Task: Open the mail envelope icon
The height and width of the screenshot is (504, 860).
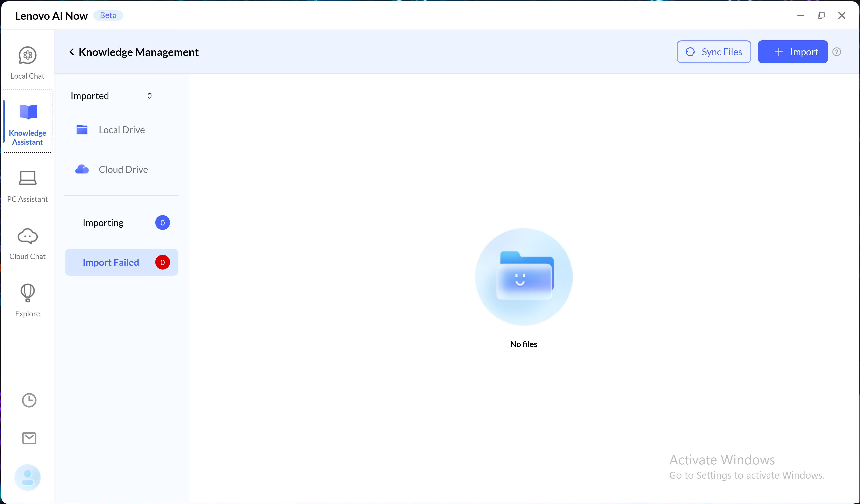Action: 29,438
